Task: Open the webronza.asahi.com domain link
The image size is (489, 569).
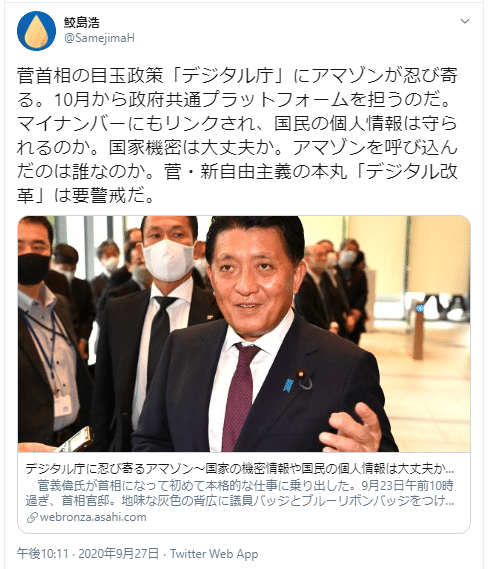Action: coord(93,517)
